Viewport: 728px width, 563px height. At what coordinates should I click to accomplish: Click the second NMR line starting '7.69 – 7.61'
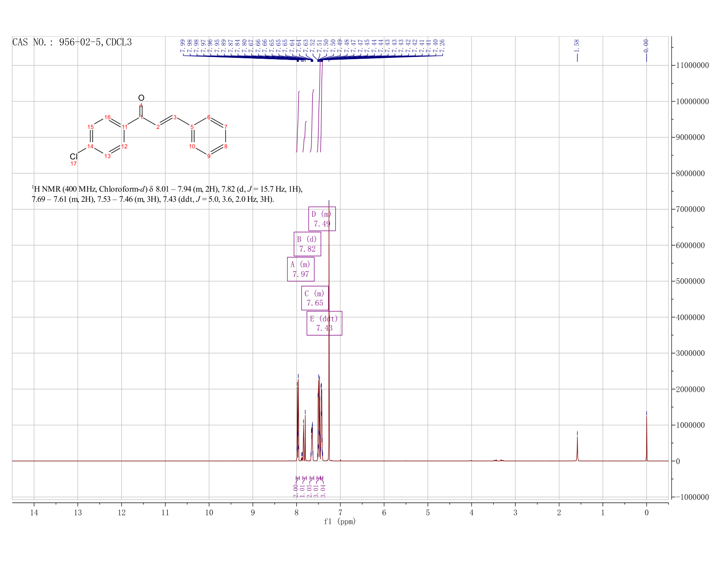point(153,200)
